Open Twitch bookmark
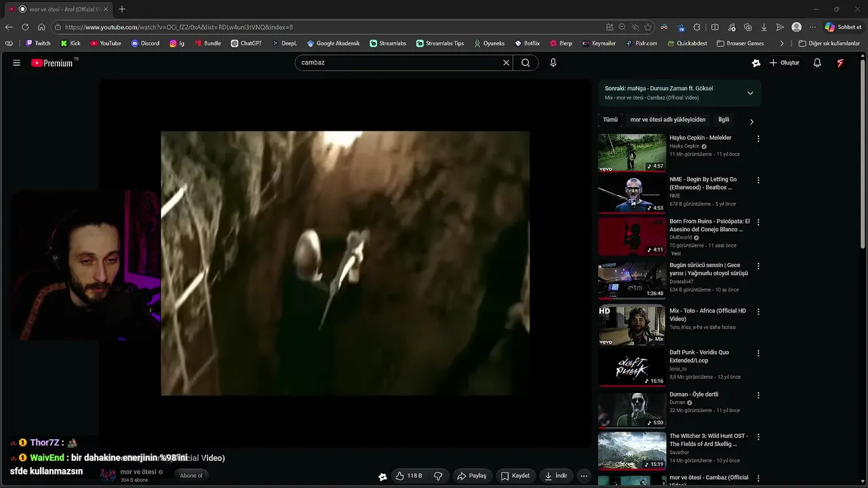This screenshot has height=488, width=868. coord(38,43)
